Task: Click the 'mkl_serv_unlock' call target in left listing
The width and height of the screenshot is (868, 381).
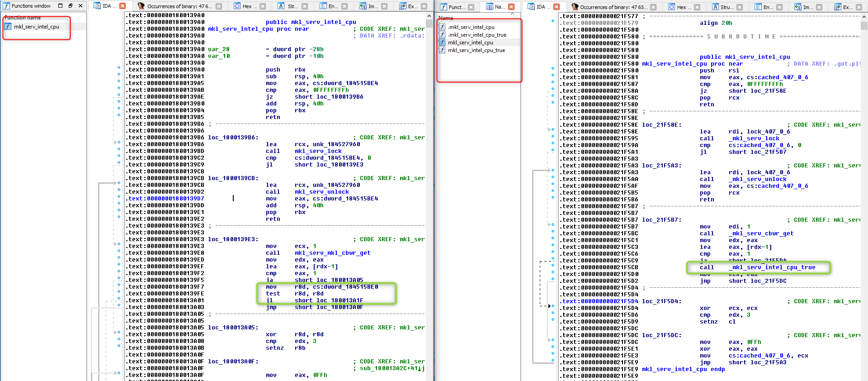Action: pos(322,192)
